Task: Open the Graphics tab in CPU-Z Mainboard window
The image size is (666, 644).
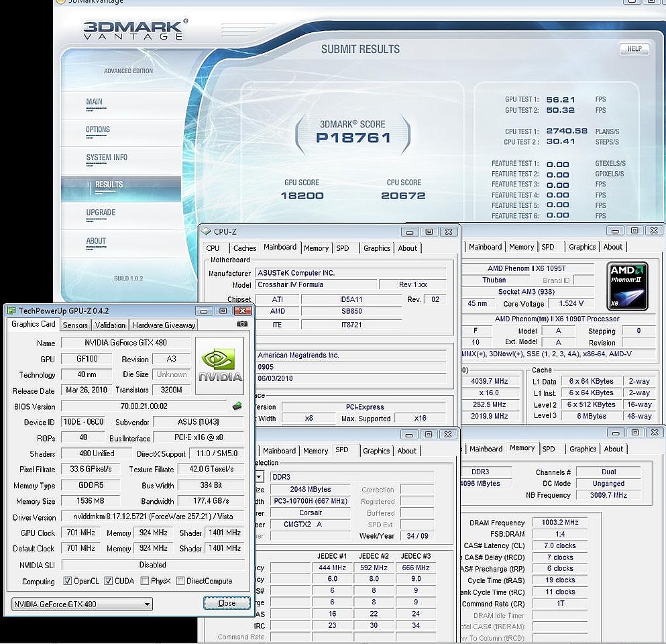Action: [377, 248]
